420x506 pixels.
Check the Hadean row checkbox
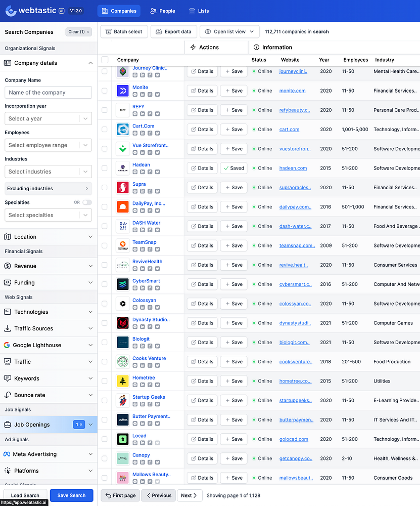pyautogui.click(x=105, y=168)
